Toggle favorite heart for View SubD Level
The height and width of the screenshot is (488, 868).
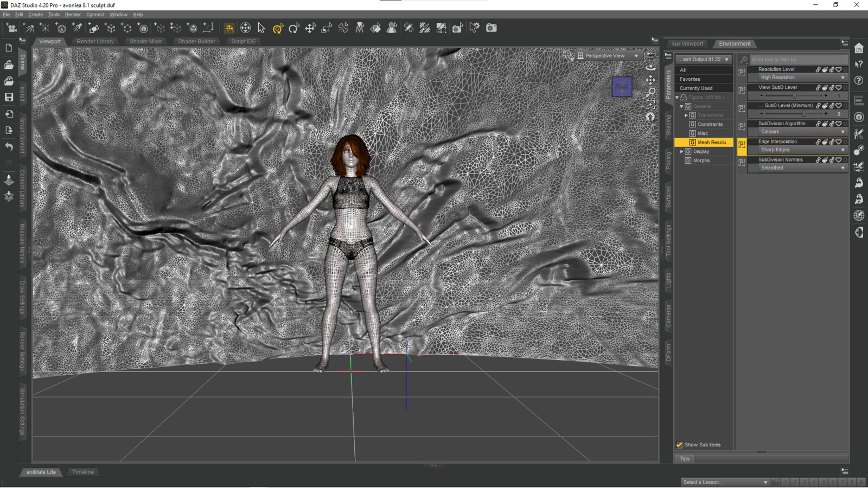point(839,87)
